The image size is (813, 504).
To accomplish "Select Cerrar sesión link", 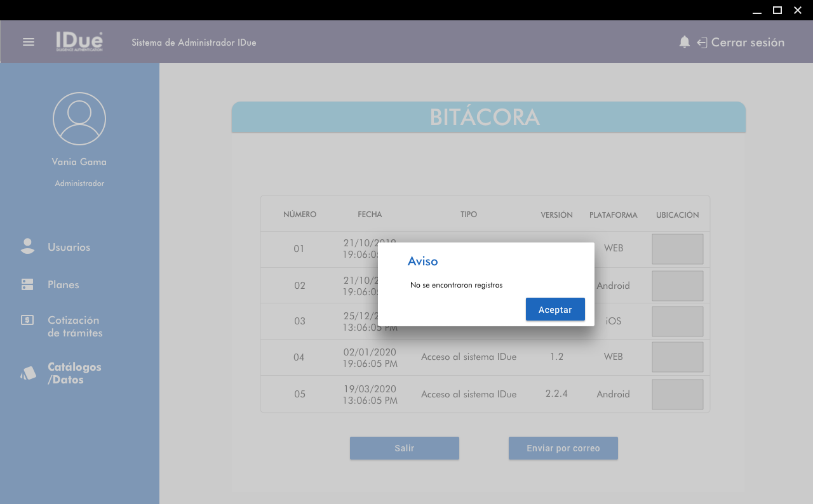I will click(748, 43).
